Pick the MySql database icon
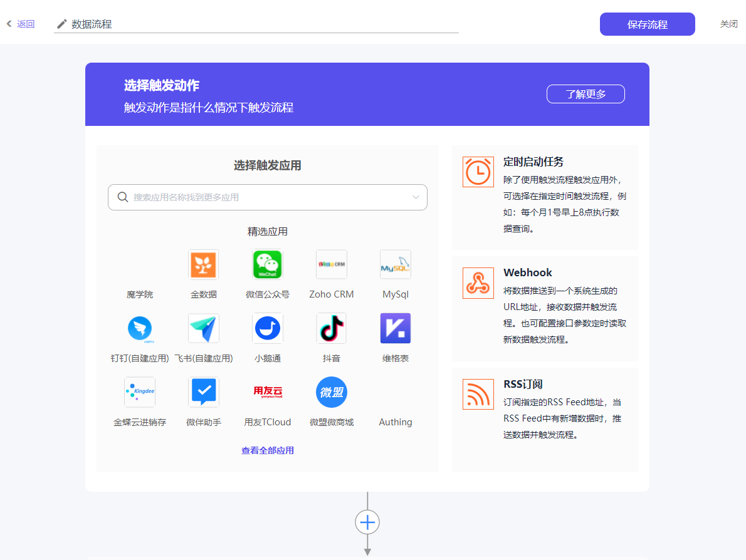The height and width of the screenshot is (560, 746). [x=396, y=264]
